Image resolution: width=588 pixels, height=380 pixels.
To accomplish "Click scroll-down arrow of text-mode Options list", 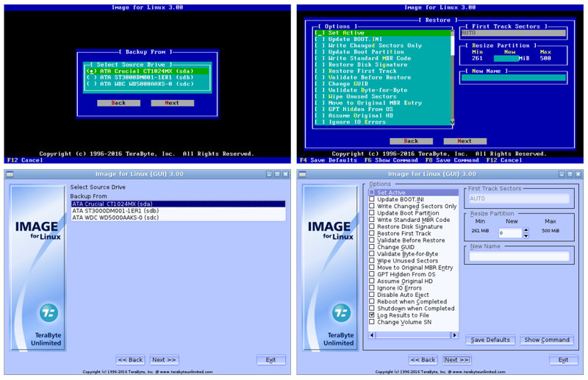I will [x=452, y=122].
